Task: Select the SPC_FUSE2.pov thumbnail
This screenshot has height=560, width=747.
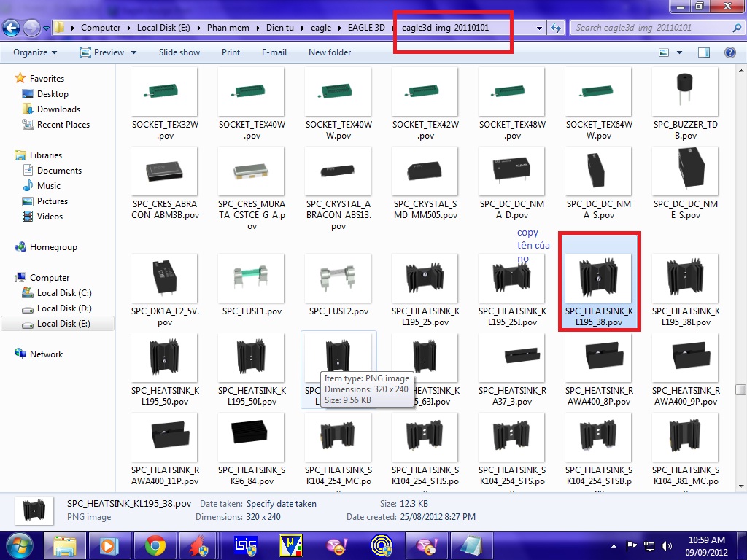Action: point(338,278)
